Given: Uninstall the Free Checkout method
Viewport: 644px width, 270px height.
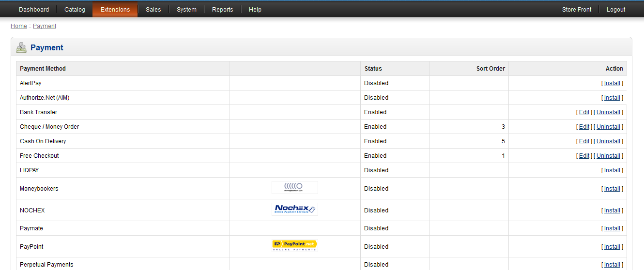Looking at the screenshot, I should (x=608, y=156).
